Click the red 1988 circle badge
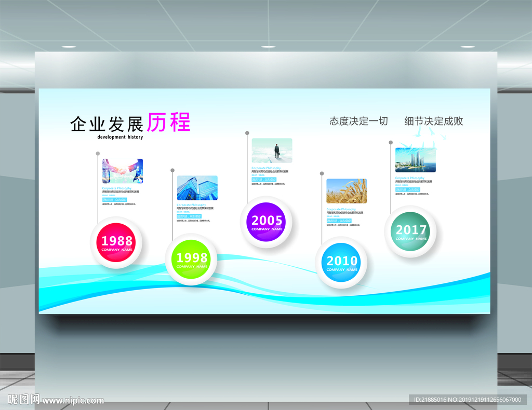Screen dimensions: 532x410 coord(116,242)
